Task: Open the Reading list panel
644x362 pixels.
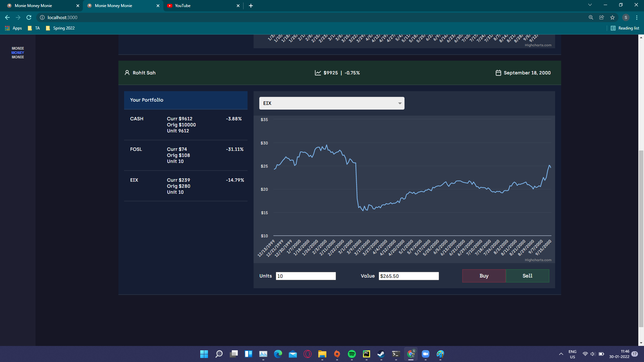Action: (x=625, y=28)
